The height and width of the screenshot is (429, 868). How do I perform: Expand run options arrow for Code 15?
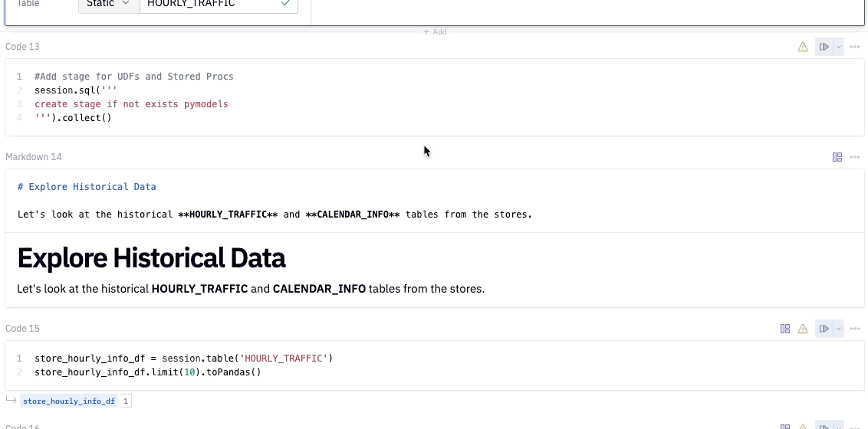(x=839, y=329)
